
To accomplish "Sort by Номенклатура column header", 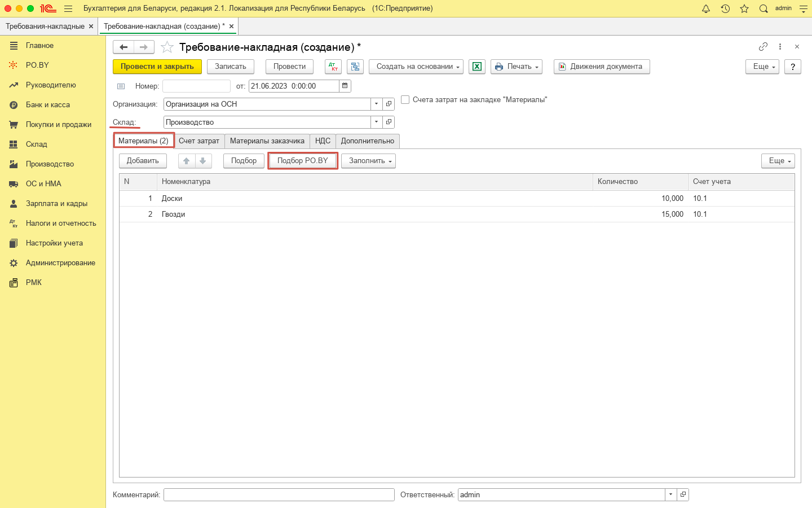I will [x=375, y=182].
